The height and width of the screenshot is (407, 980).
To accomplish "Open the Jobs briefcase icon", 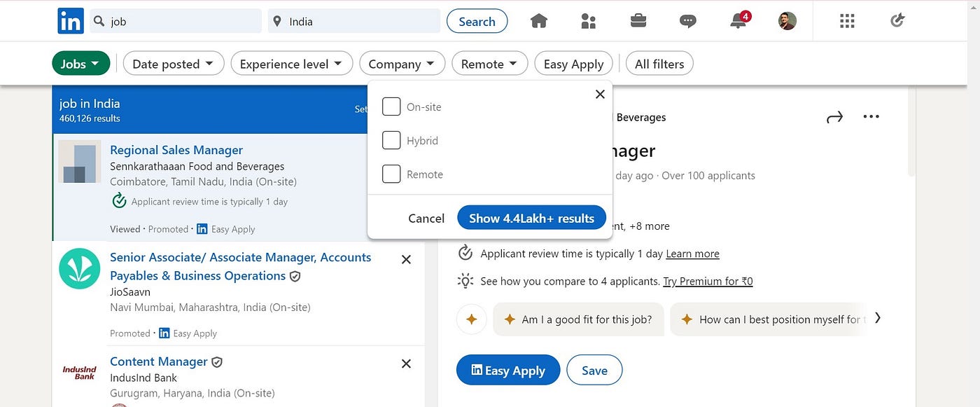I will [638, 21].
